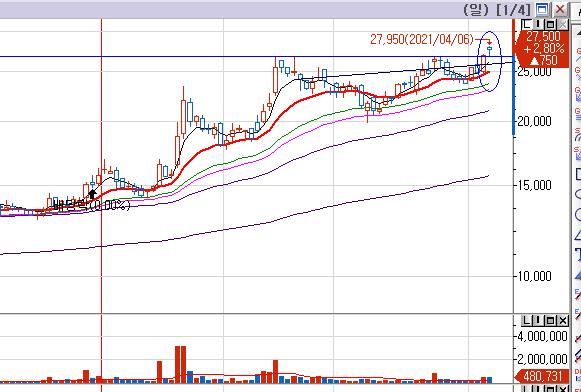Viewport: 581px width, 392px height.
Task: Click the 27,950(2021/04/06) high price annotation
Action: pos(422,39)
